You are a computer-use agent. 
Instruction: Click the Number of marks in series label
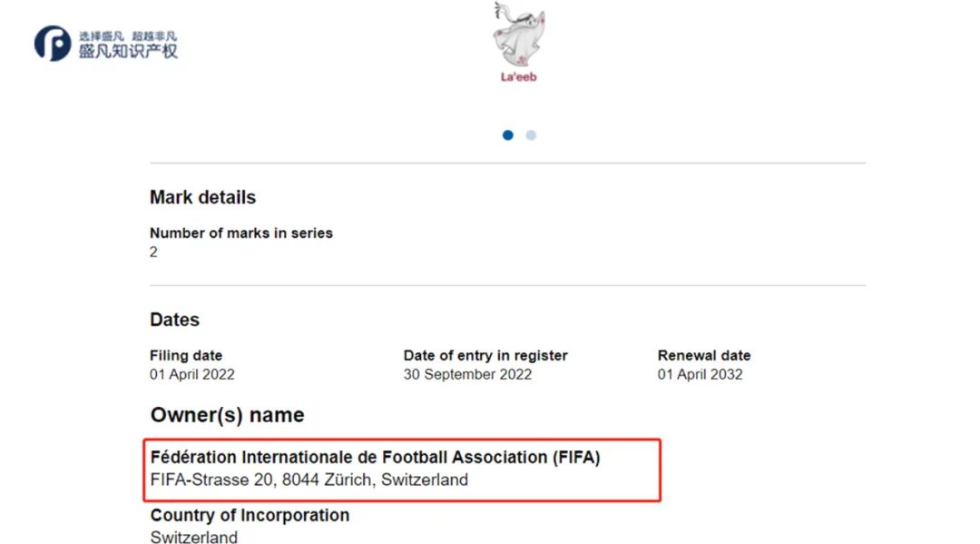[241, 233]
